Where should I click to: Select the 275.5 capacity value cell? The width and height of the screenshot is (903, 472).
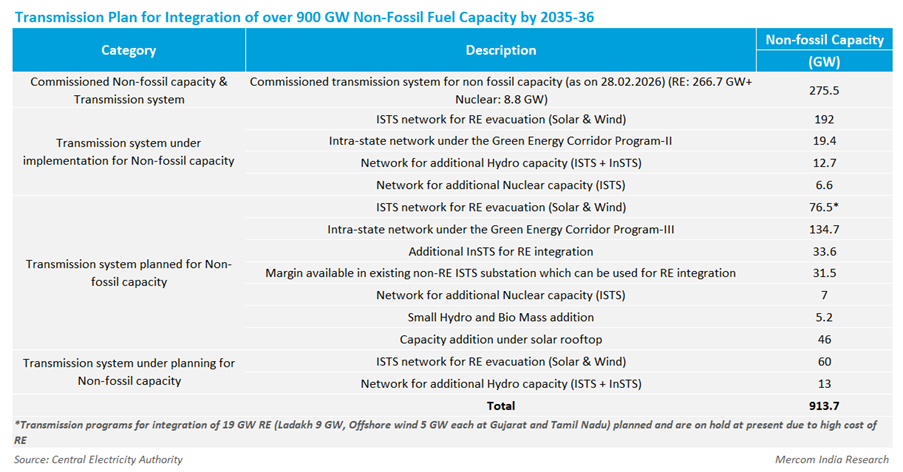pyautogui.click(x=824, y=89)
